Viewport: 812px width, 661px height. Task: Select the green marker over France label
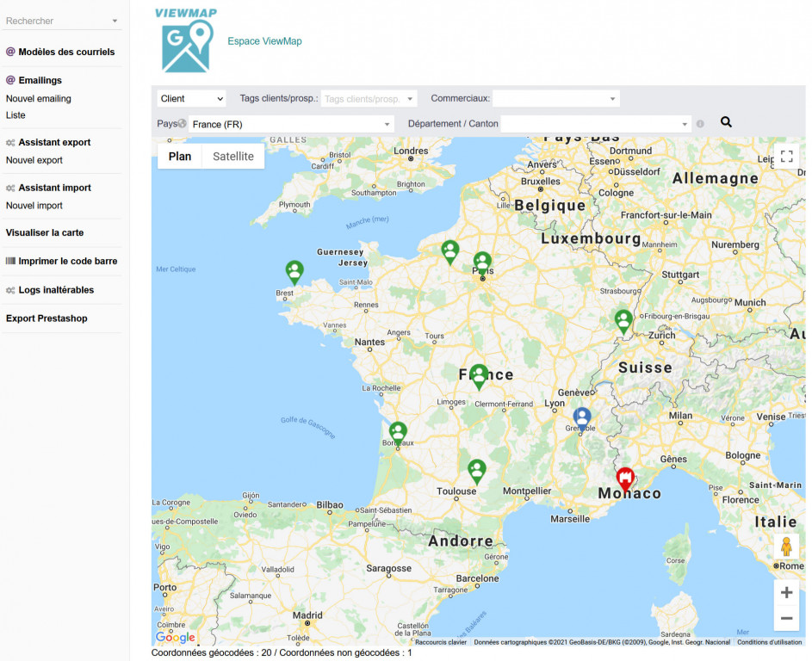[x=479, y=376]
